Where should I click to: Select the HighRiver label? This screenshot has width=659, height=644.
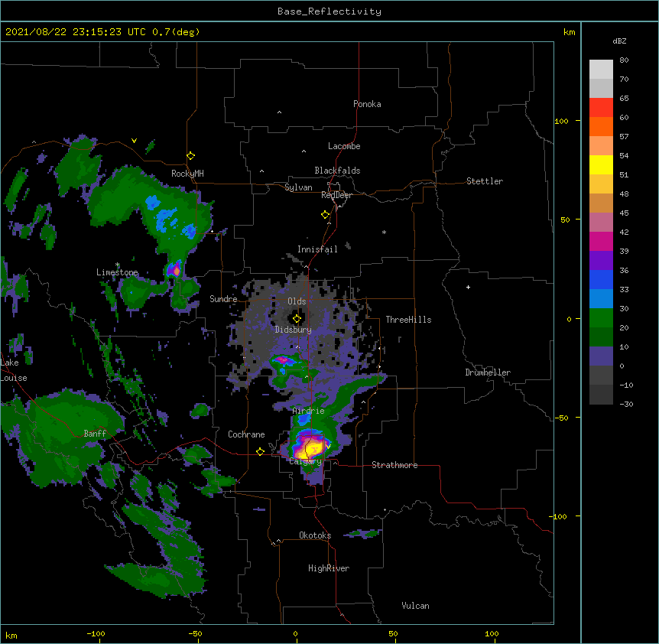coord(329,568)
